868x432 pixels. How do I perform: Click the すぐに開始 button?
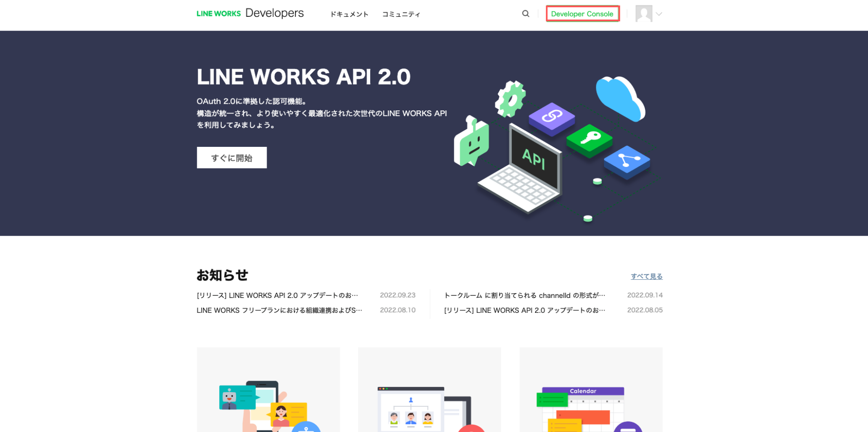coord(232,158)
